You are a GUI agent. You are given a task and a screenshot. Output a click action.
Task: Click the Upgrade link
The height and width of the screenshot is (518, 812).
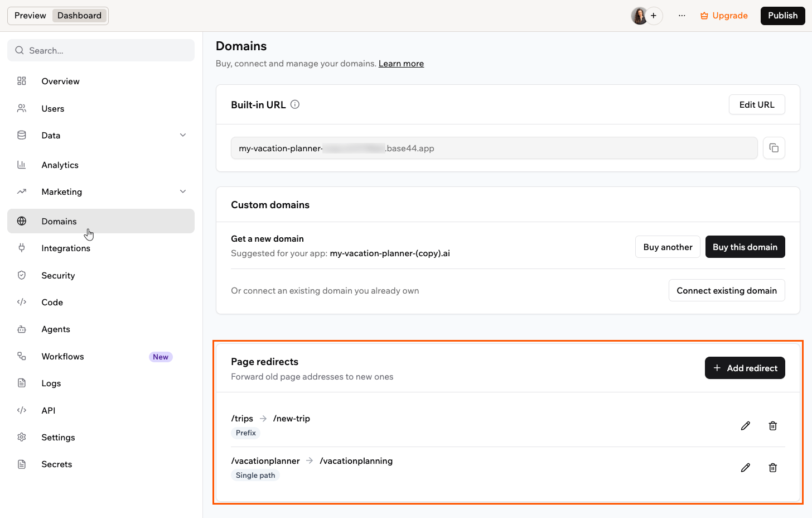point(724,16)
